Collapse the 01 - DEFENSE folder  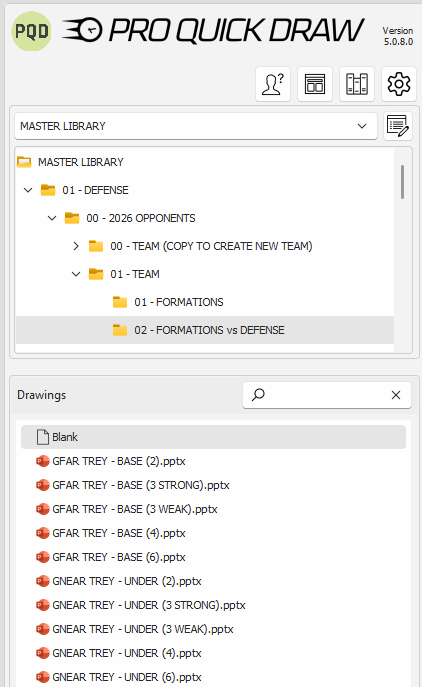[28, 190]
